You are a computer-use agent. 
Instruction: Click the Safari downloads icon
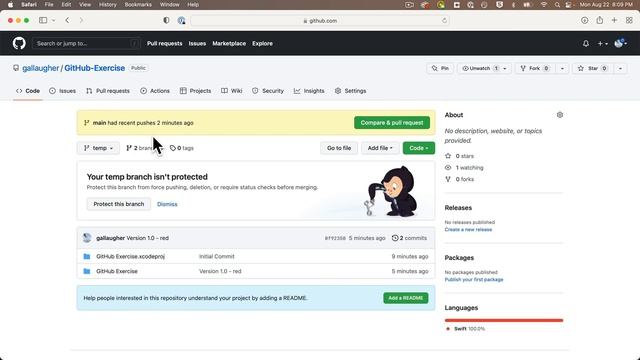pos(584,20)
